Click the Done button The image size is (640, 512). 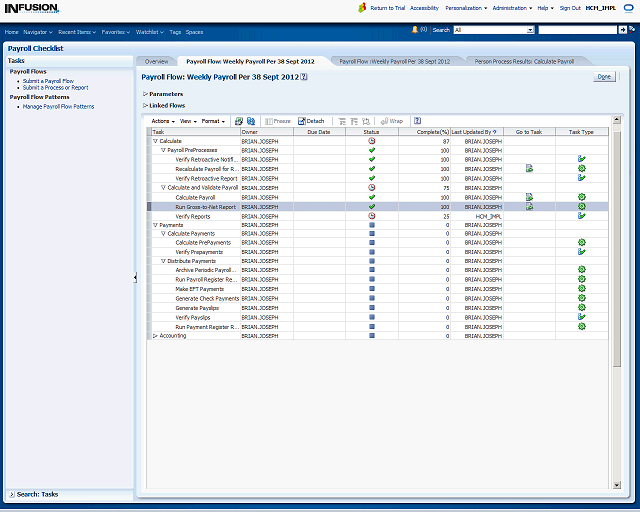tap(604, 77)
